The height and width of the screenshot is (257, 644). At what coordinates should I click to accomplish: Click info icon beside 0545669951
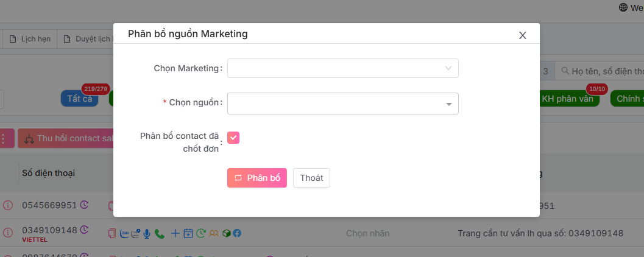click(9, 206)
